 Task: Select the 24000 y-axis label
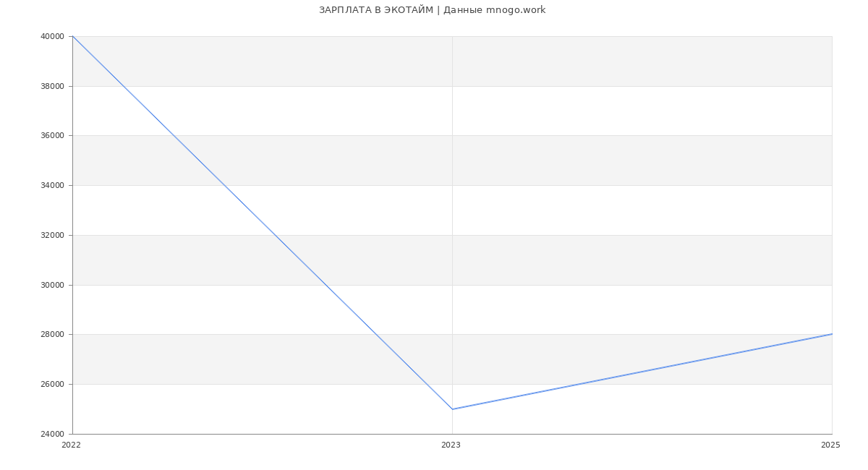53,434
